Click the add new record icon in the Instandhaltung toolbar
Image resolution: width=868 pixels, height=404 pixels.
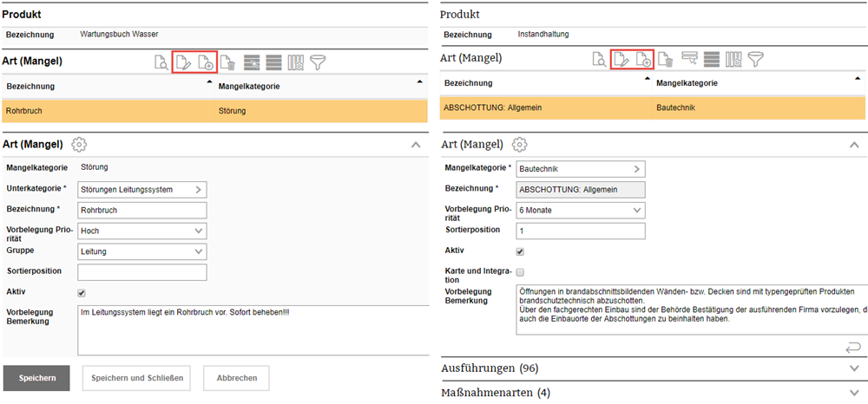tap(643, 59)
